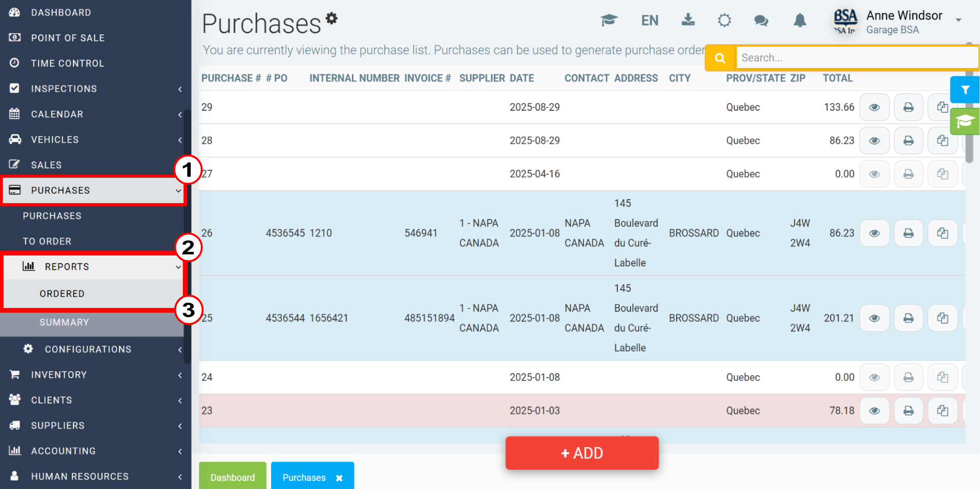Open the notifications bell
Screen dimensions: 980x489
[x=800, y=20]
